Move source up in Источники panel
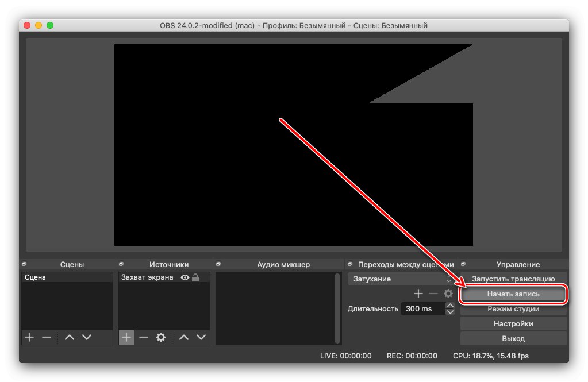Screen dimensions: 588x382 184,337
